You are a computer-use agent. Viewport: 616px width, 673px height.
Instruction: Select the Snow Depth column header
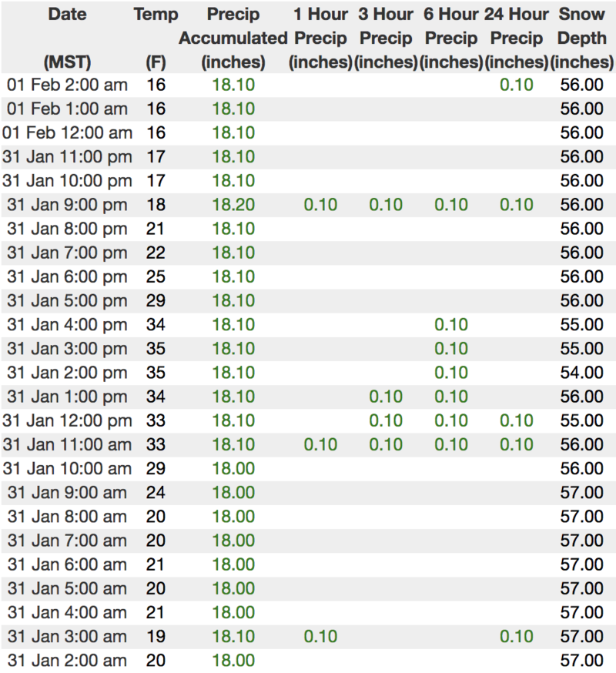coord(582,37)
